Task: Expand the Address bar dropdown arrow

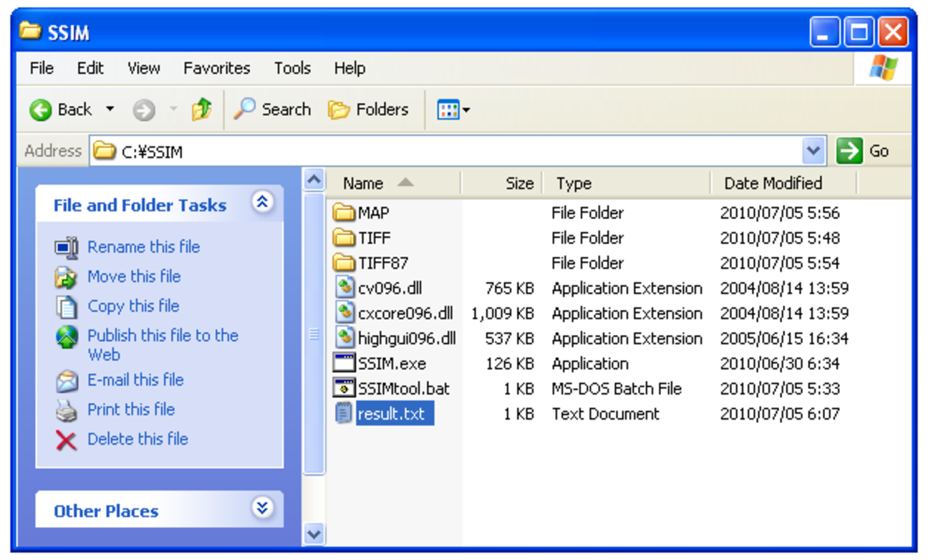Action: pos(813,151)
